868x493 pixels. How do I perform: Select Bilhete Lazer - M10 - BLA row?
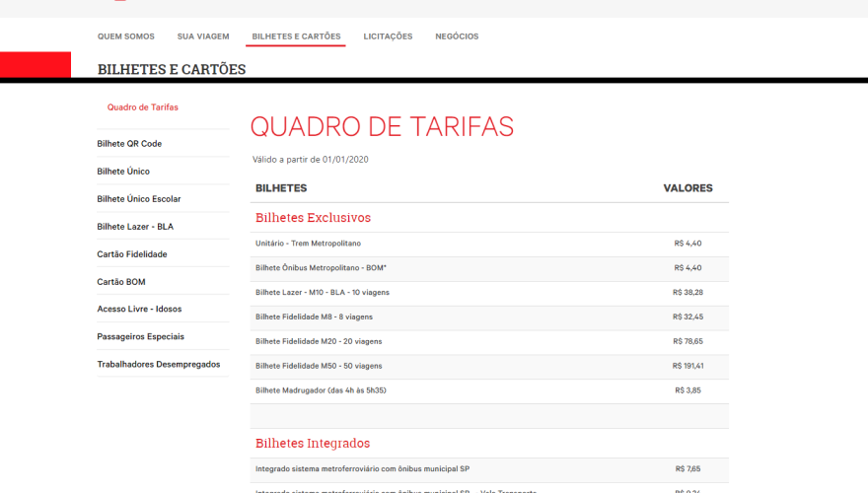coord(489,293)
